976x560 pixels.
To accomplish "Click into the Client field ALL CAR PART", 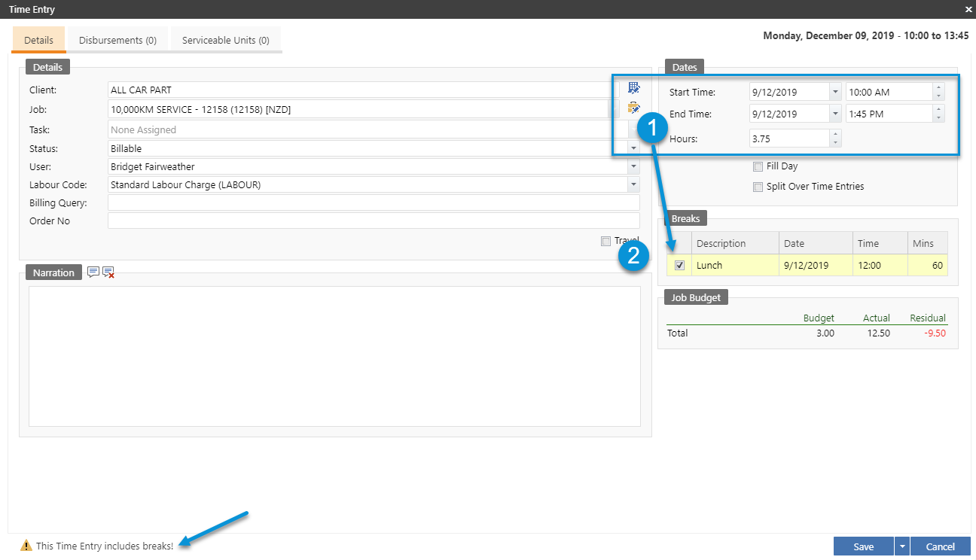I will click(x=363, y=90).
